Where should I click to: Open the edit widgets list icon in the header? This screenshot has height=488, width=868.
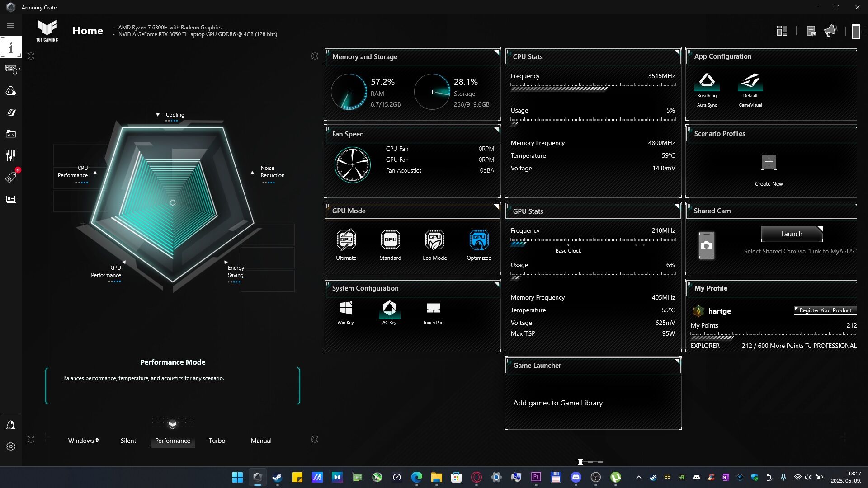[x=811, y=31]
